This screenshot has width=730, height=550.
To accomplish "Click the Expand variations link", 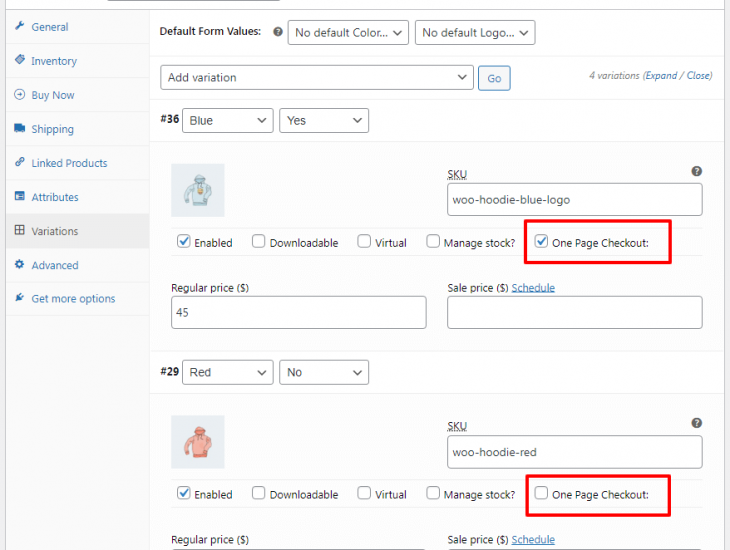I will pos(661,75).
